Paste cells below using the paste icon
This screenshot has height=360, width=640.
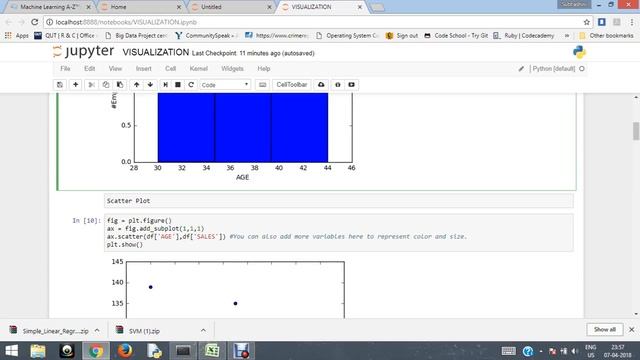tap(120, 84)
